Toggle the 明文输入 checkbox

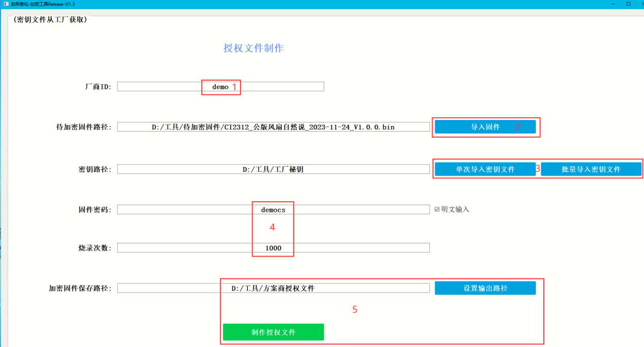coord(437,209)
